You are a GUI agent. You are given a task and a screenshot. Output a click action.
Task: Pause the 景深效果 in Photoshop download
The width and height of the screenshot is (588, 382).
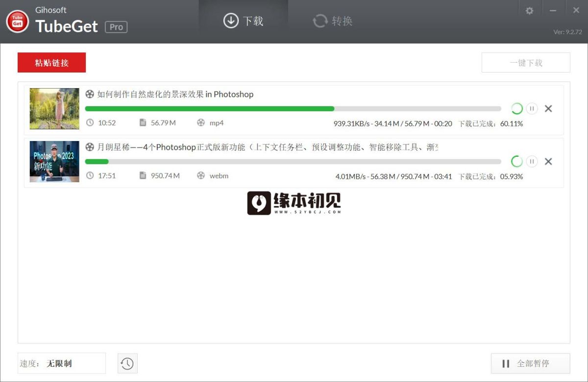tap(532, 109)
